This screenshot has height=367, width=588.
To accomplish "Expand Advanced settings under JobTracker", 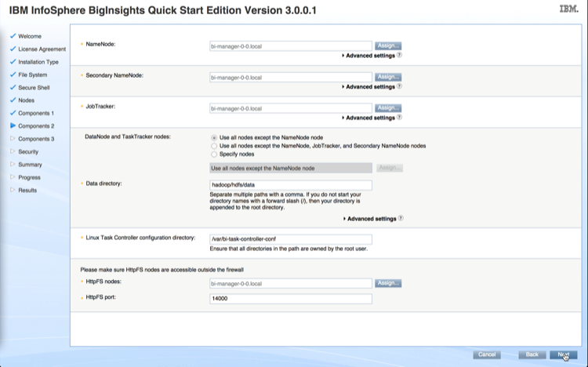I will [x=368, y=118].
